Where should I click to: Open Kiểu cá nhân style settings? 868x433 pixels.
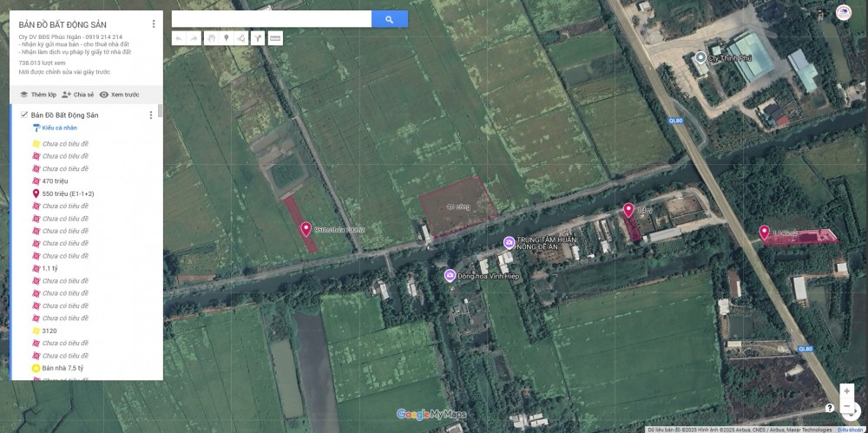59,128
